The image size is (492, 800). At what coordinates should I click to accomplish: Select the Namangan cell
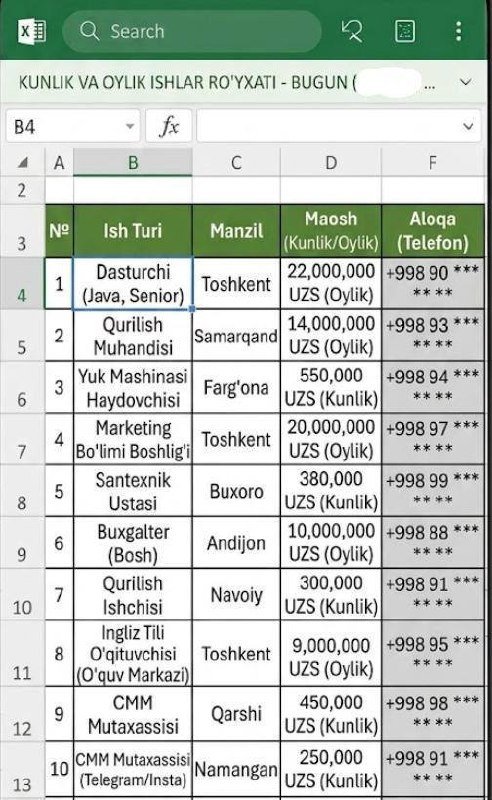pos(236,769)
